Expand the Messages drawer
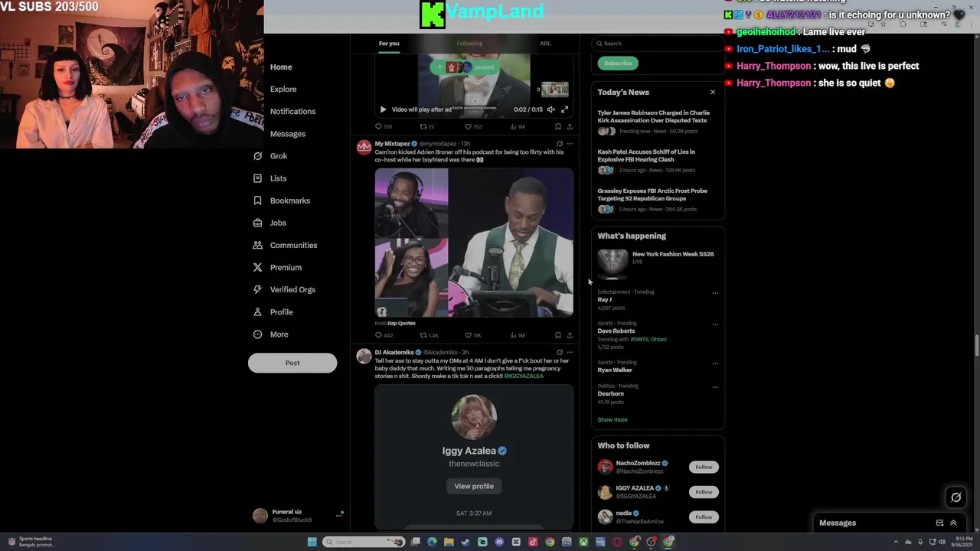Viewport: 980px width, 551px height. coord(953,523)
